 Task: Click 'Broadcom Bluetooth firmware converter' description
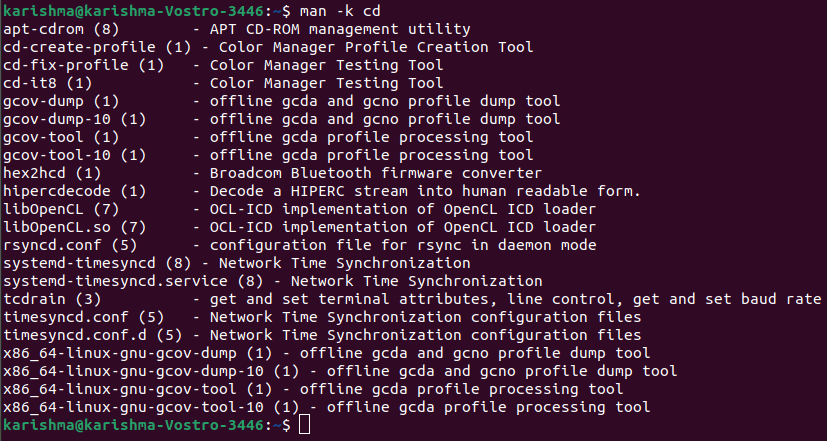coord(376,173)
